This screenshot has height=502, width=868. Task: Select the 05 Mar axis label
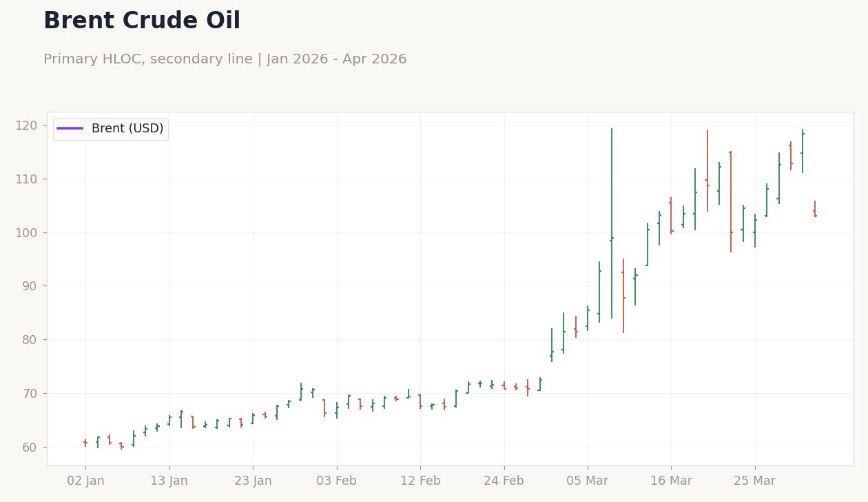coord(588,480)
